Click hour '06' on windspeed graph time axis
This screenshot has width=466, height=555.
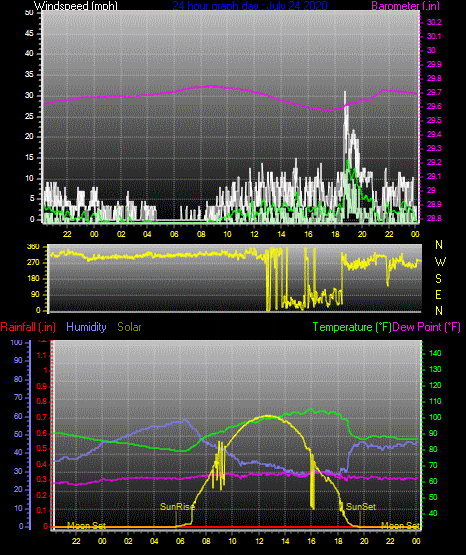click(174, 234)
